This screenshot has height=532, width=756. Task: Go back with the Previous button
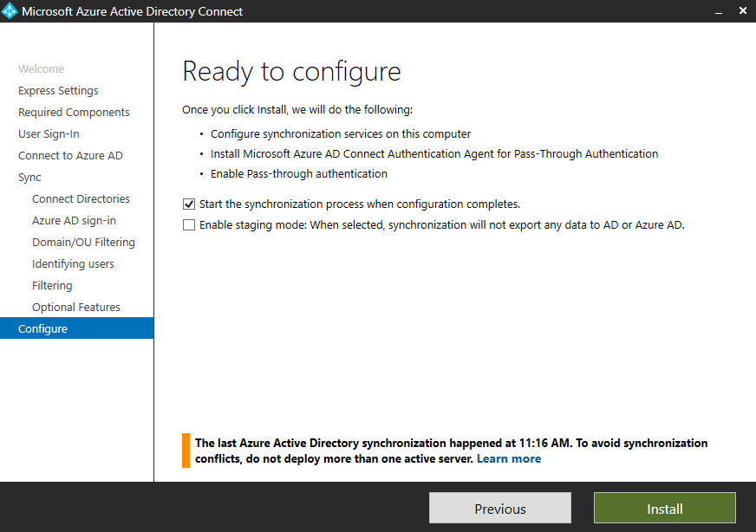(x=500, y=508)
